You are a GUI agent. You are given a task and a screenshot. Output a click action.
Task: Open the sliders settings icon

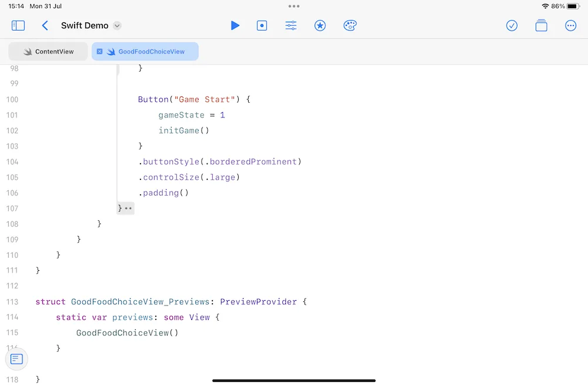(x=290, y=25)
